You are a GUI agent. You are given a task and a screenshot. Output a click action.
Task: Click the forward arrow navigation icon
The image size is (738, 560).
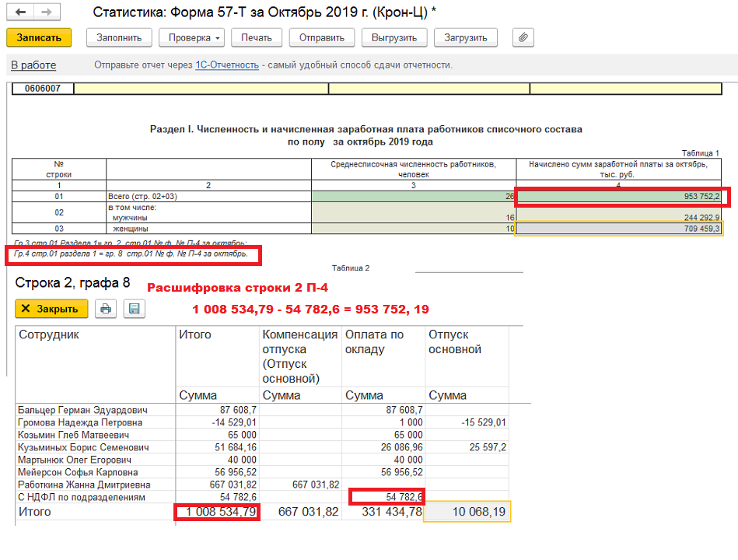click(x=47, y=12)
